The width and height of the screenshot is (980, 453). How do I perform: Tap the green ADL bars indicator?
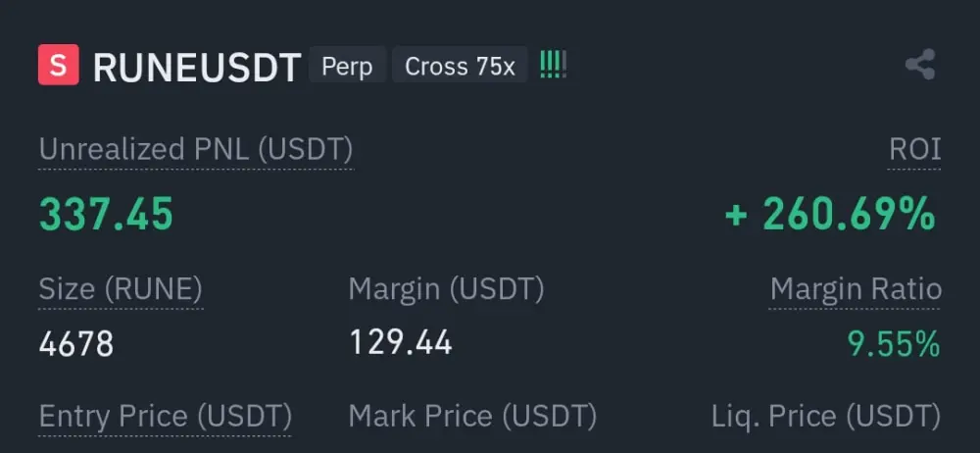553,65
